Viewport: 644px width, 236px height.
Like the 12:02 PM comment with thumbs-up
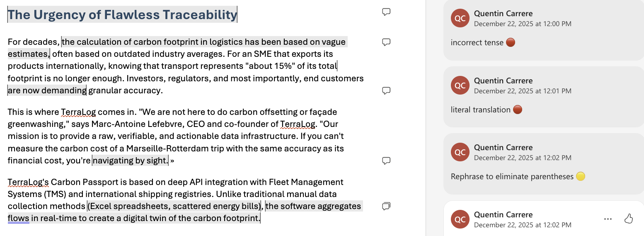pos(628,219)
